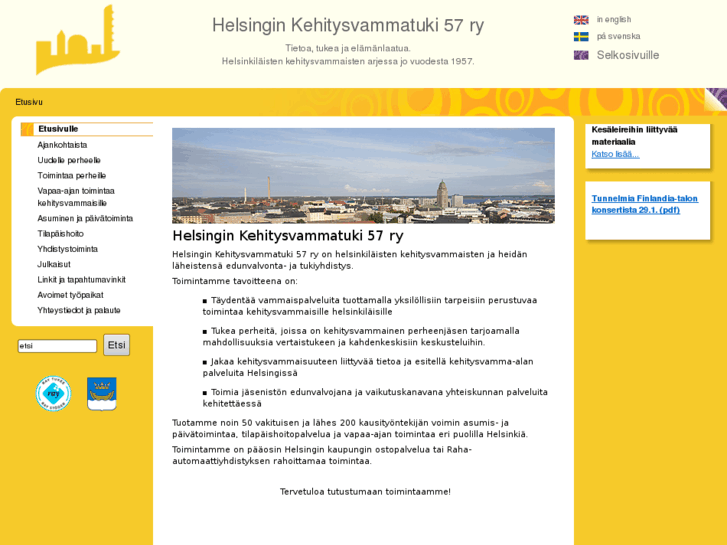727x545 pixels.
Task: Open the Tunnelmia Finlandia-talon konsertista pdf link
Action: point(644,204)
